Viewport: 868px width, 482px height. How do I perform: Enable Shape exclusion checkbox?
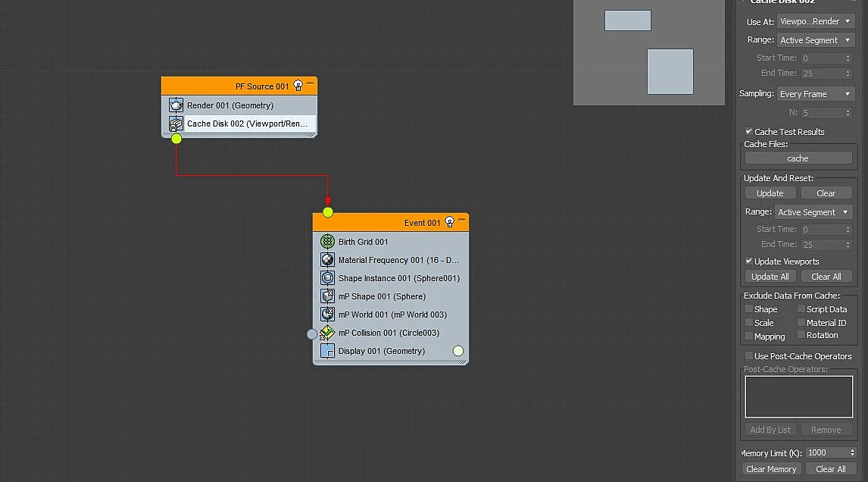748,308
